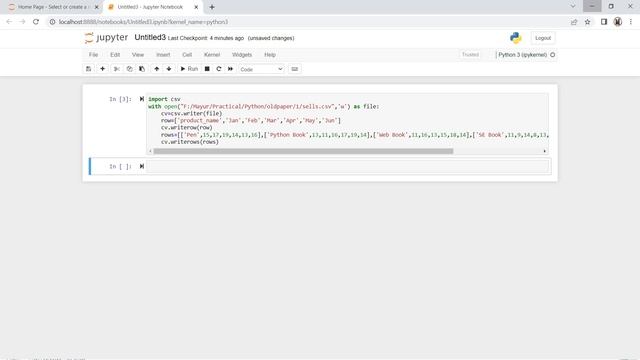Screen dimensions: 640x360
Task: Run cell In [3] using its side run icon
Action: click(142, 99)
